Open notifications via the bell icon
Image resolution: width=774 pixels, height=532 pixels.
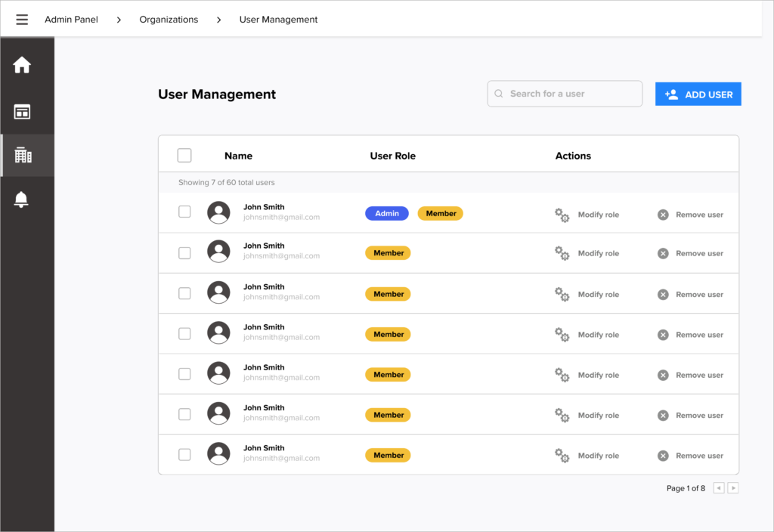(x=22, y=199)
